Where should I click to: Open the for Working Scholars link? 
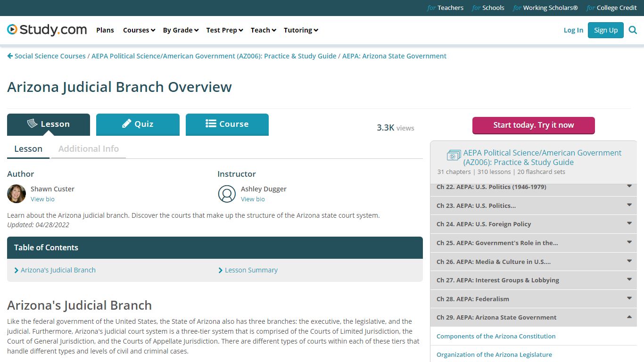pos(545,8)
